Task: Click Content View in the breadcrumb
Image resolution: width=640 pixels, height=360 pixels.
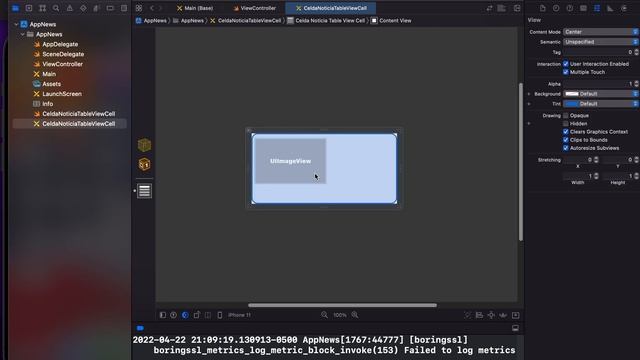Action: pyautogui.click(x=391, y=20)
